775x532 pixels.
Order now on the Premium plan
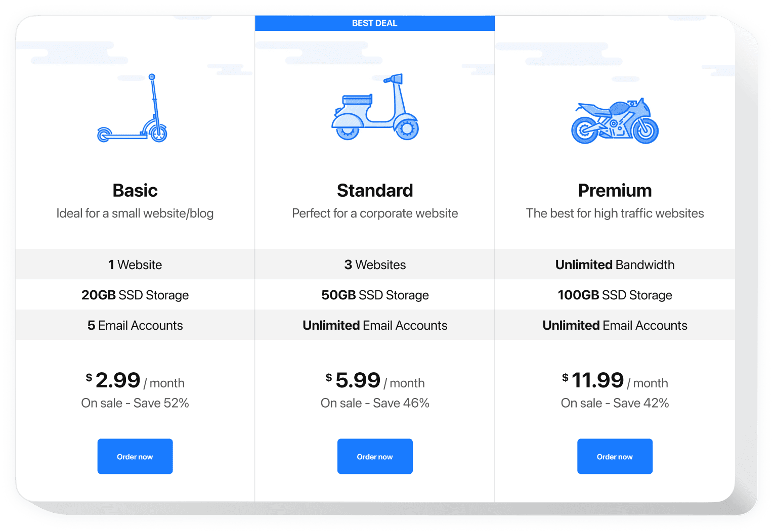(614, 456)
